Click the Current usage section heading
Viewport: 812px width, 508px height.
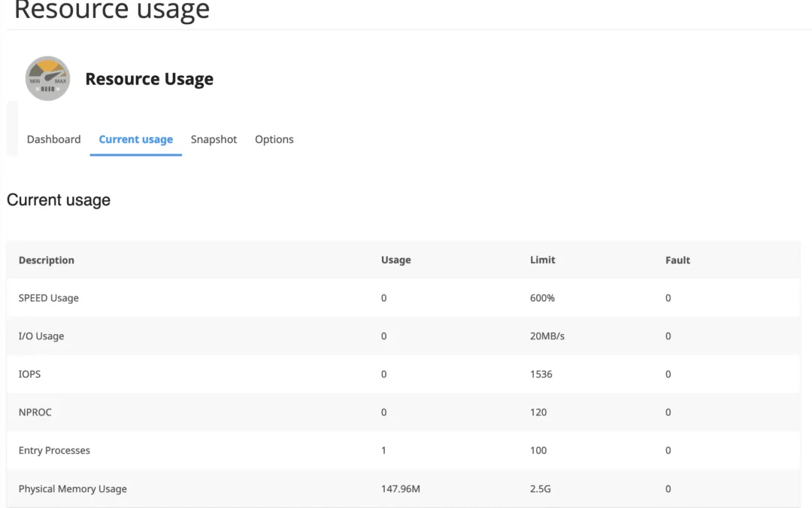tap(59, 200)
